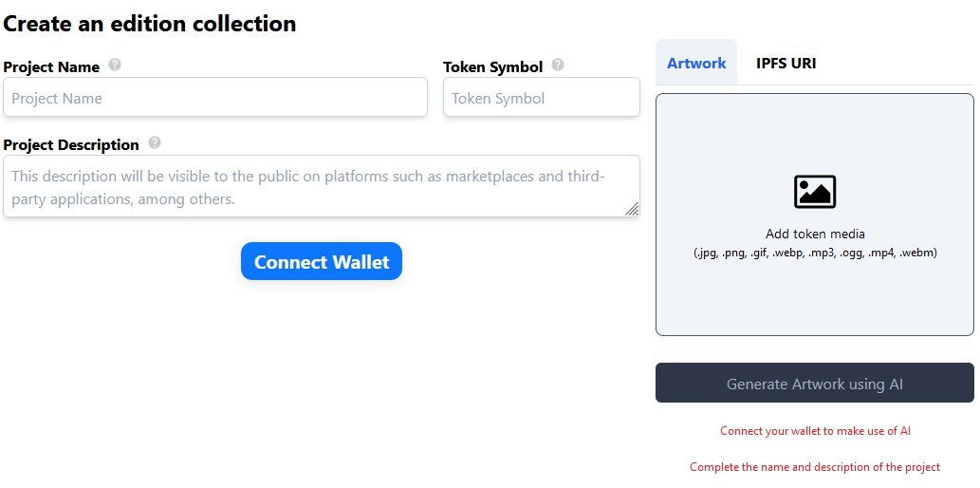Click the Project Description help question mark
The width and height of the screenshot is (980, 488).
[155, 142]
